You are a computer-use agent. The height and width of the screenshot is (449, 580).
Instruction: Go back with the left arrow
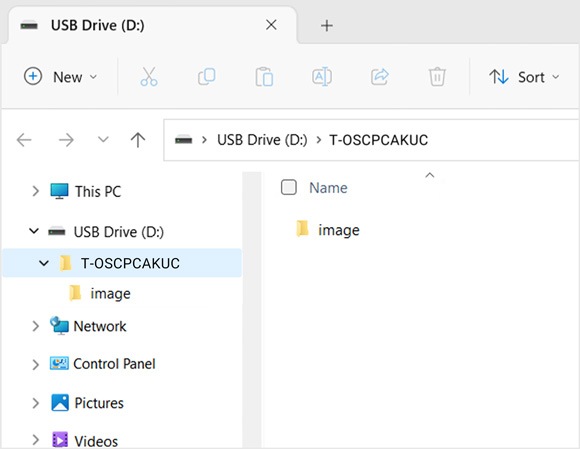click(24, 140)
